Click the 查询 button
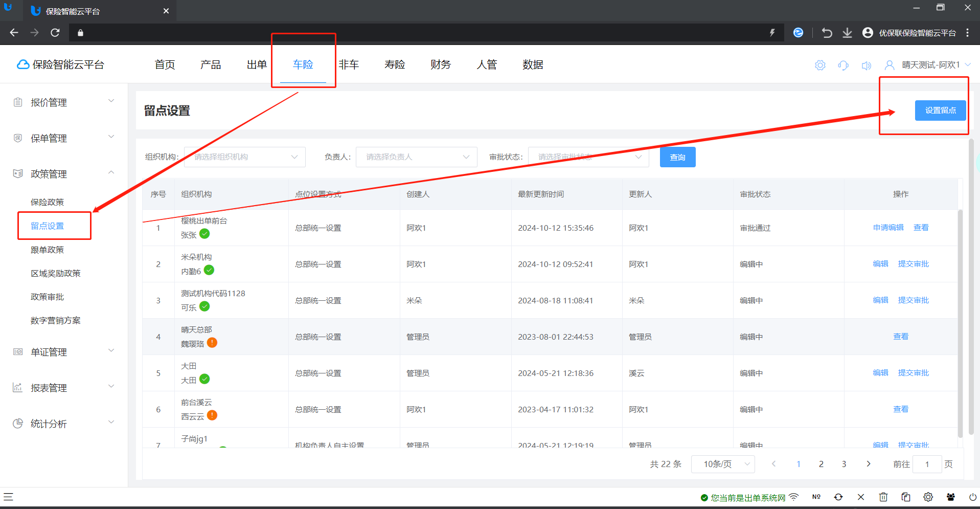The image size is (980, 509). pyautogui.click(x=677, y=157)
